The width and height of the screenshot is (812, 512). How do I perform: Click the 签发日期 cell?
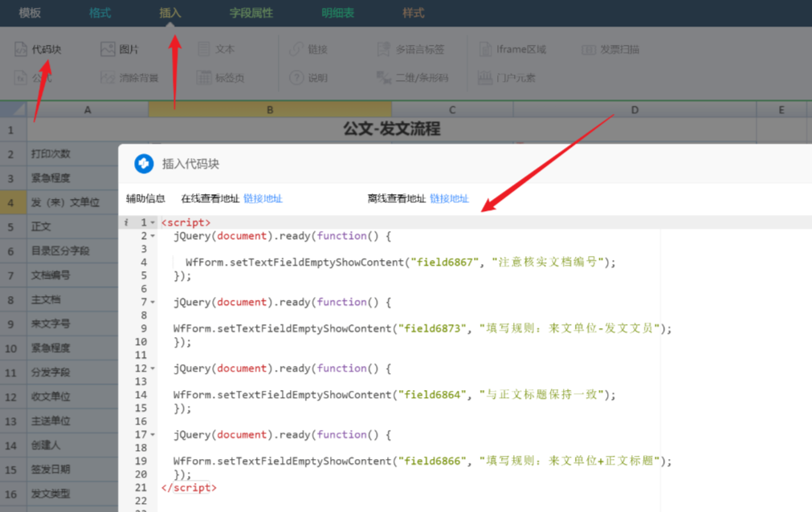click(x=72, y=469)
